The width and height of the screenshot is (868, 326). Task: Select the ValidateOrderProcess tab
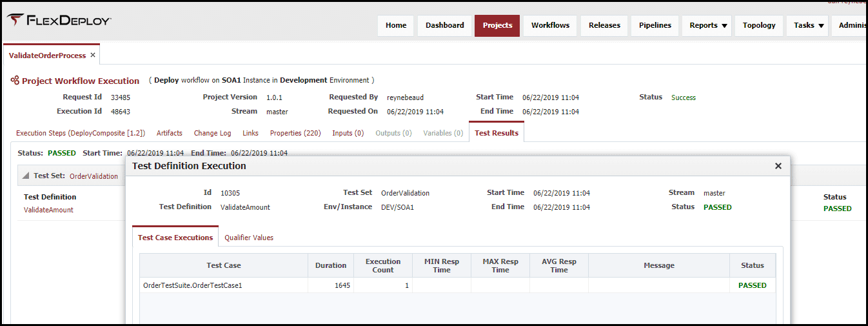[x=47, y=56]
